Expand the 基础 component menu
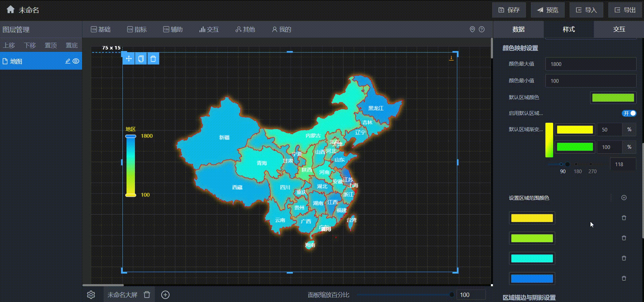 point(101,30)
